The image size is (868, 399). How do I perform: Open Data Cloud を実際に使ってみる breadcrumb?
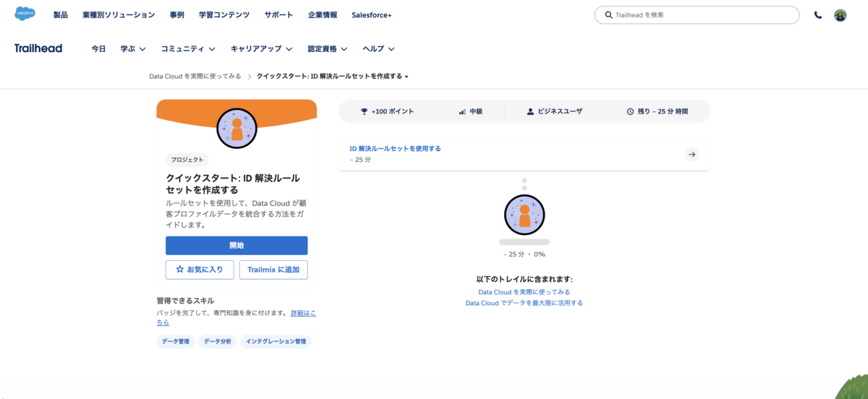[x=195, y=76]
